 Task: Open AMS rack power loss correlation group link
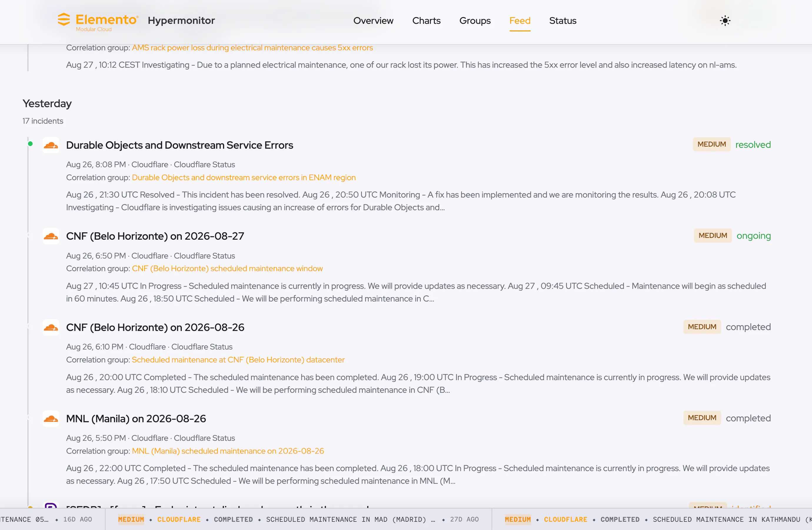tap(252, 47)
